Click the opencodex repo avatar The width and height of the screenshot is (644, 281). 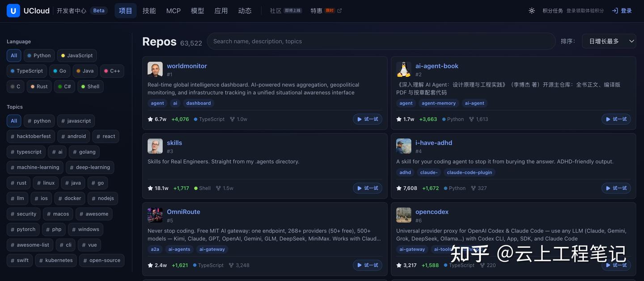[404, 215]
